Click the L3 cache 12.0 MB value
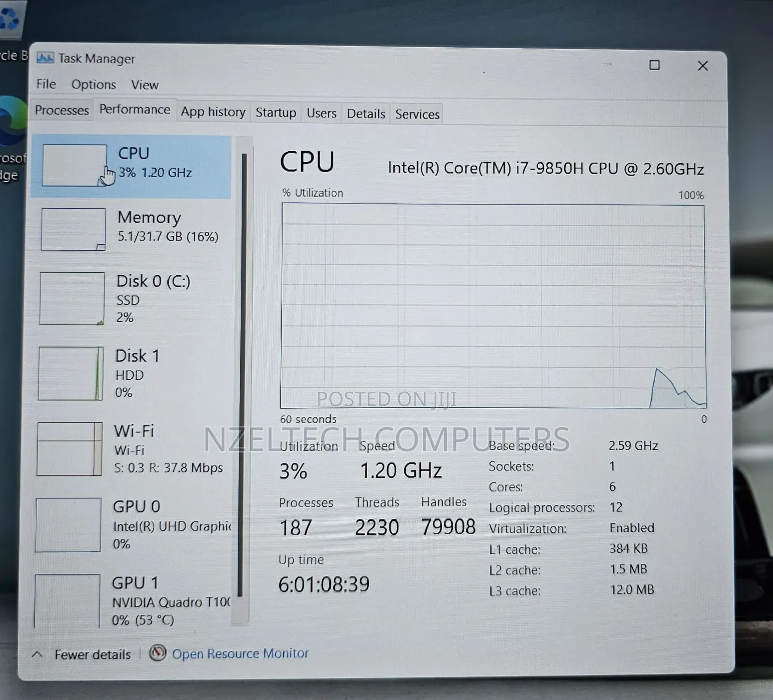This screenshot has height=700, width=773. click(632, 589)
